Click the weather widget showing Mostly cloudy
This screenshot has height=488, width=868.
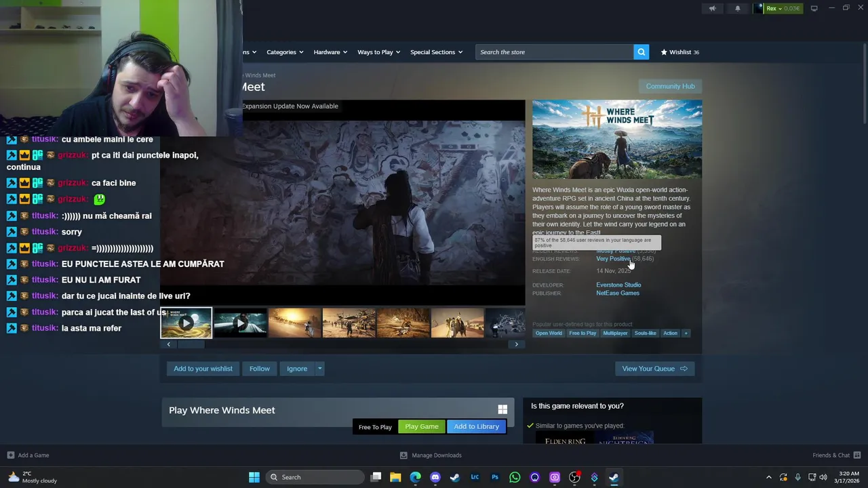[x=32, y=477]
